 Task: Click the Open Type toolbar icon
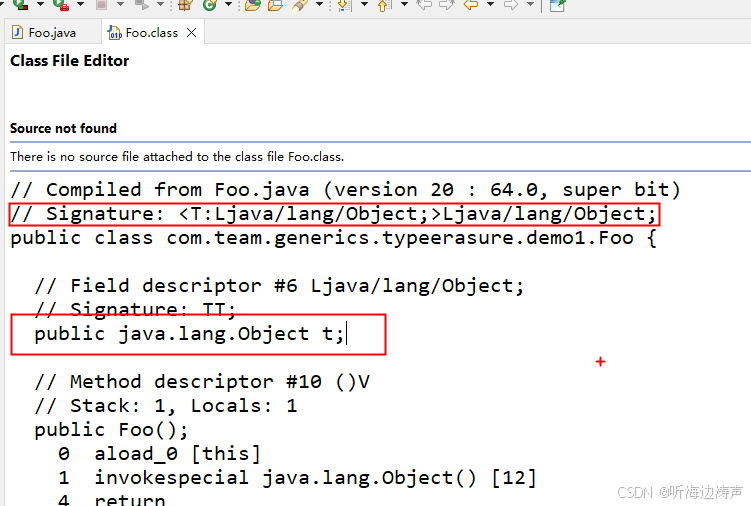coord(252,5)
